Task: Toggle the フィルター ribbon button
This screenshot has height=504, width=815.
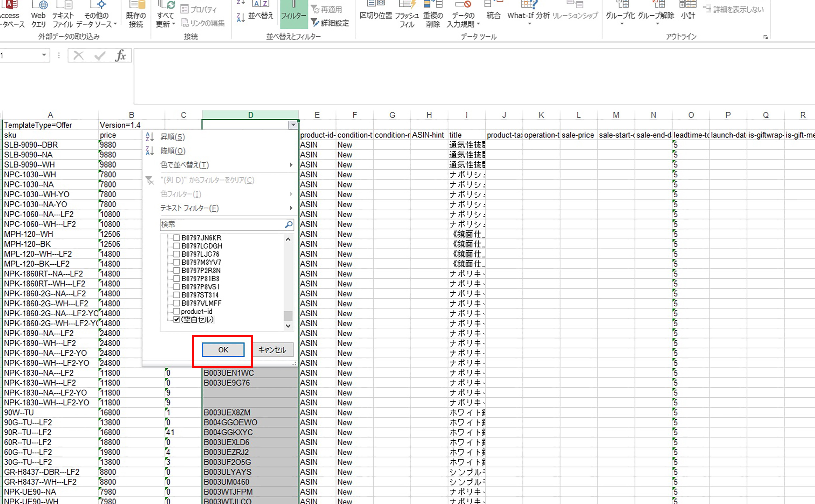Action: click(x=294, y=14)
